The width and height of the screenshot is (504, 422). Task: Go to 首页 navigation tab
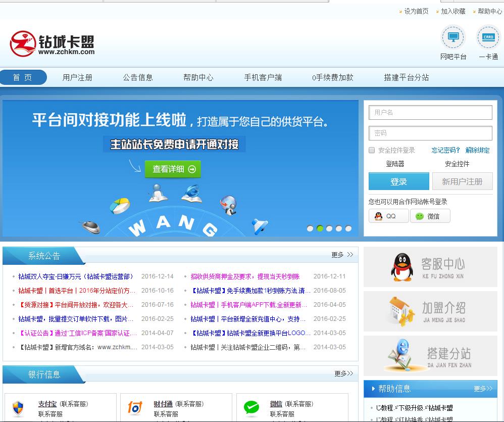tap(23, 77)
